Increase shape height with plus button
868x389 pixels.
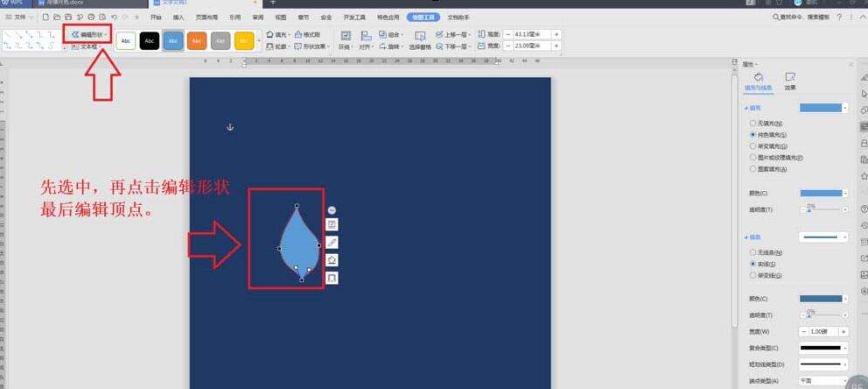pyautogui.click(x=556, y=34)
